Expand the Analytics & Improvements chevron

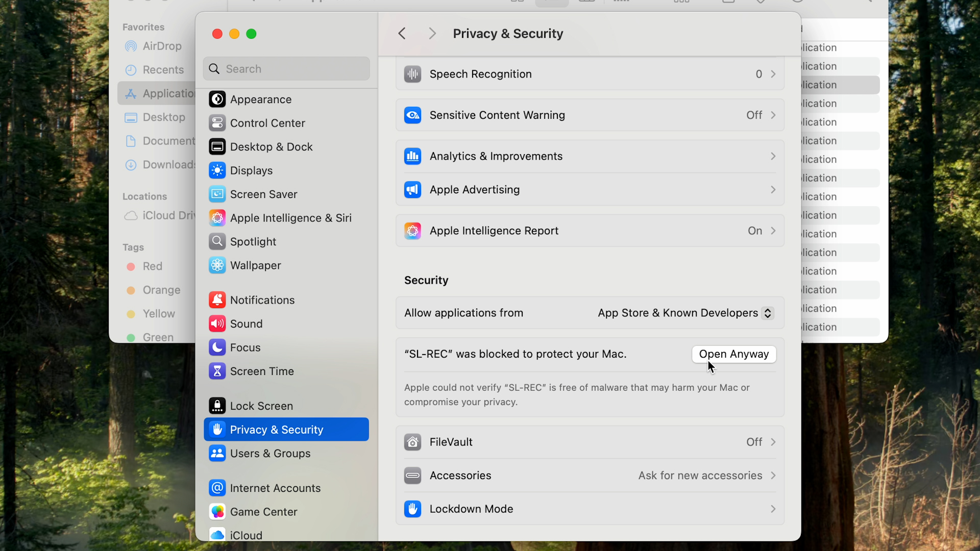point(773,156)
